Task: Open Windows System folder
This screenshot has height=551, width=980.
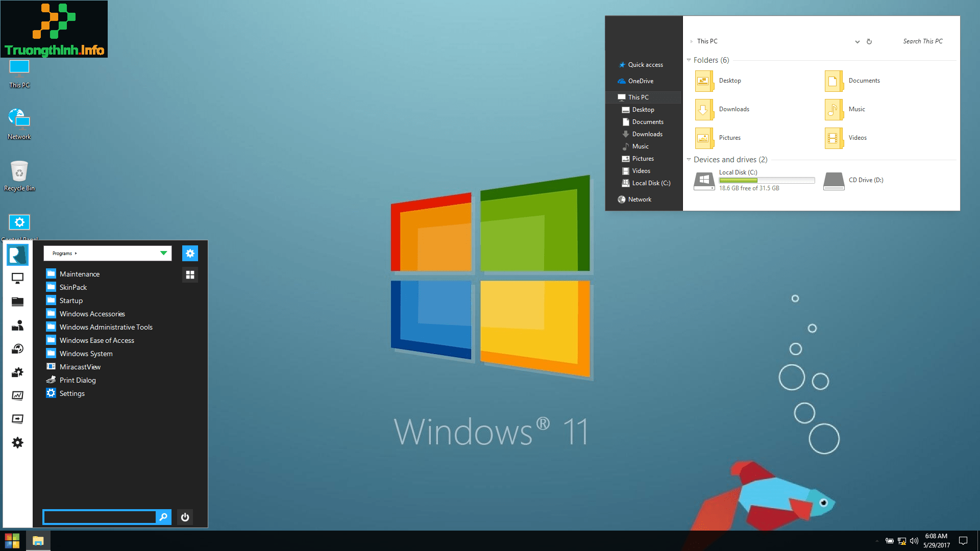Action: pos(79,354)
